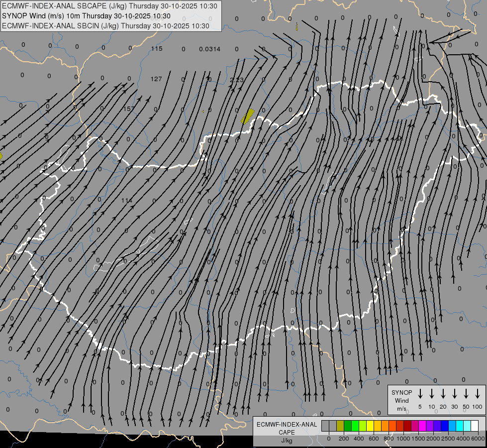Pick the magenta swatch in the CAPE color scale
The height and width of the screenshot is (448, 487).
click(422, 426)
